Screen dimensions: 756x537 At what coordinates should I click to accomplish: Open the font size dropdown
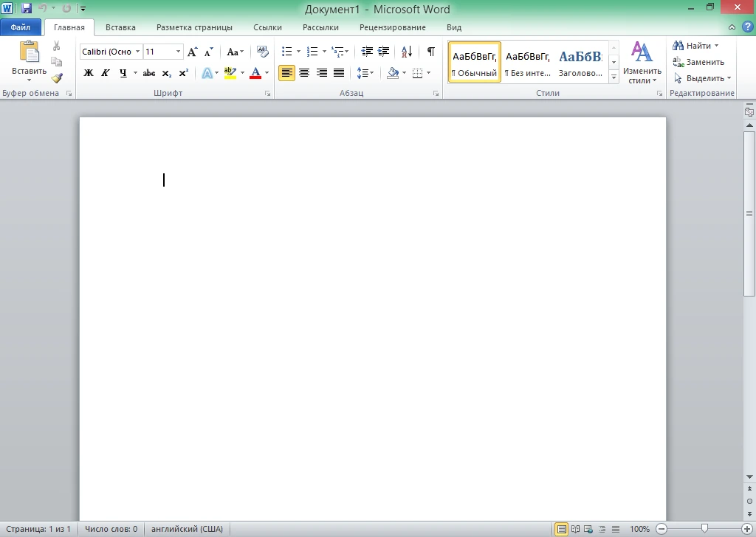tap(178, 52)
